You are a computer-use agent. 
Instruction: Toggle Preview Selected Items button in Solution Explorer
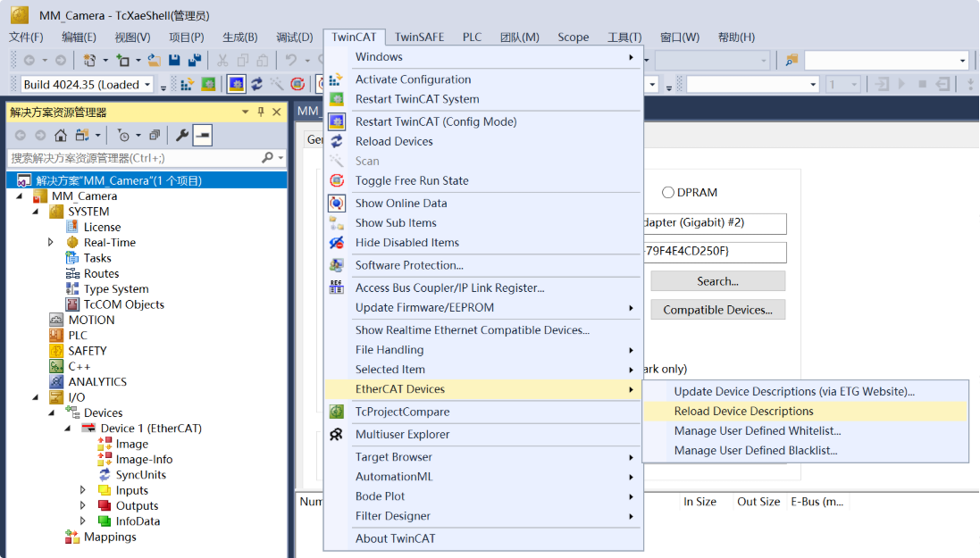pos(203,135)
